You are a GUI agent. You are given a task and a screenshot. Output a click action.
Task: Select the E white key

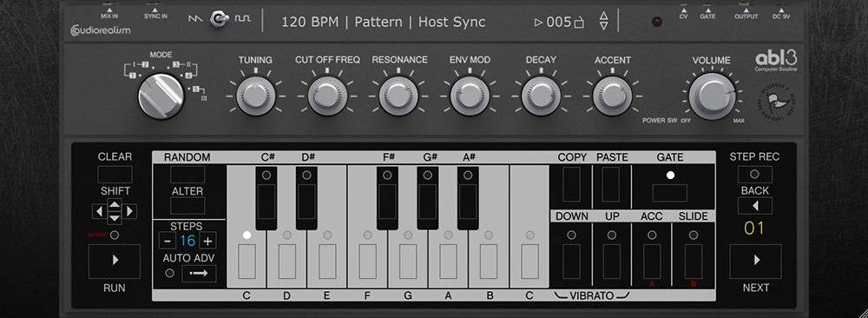click(327, 261)
